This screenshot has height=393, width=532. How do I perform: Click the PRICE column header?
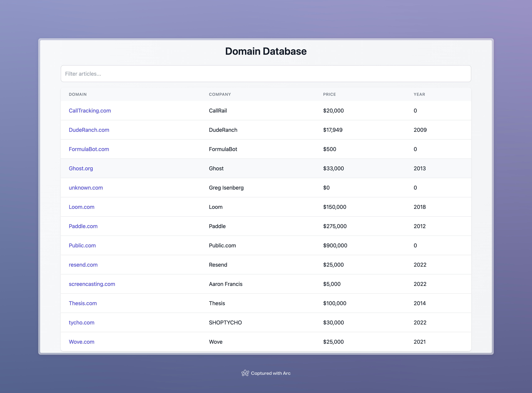[329, 94]
